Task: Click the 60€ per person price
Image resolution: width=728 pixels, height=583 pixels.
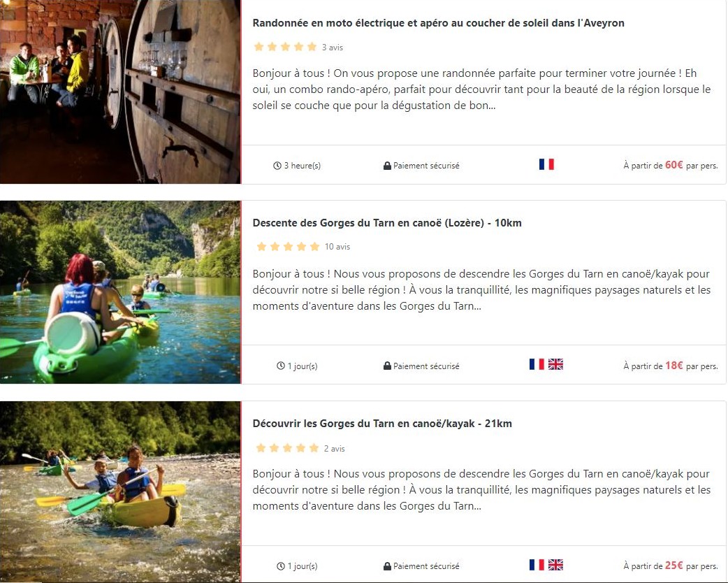Action: click(x=674, y=165)
